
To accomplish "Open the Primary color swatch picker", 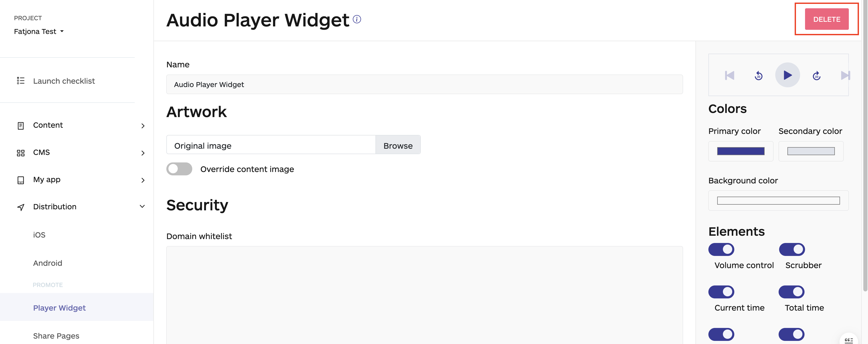I will tap(740, 151).
